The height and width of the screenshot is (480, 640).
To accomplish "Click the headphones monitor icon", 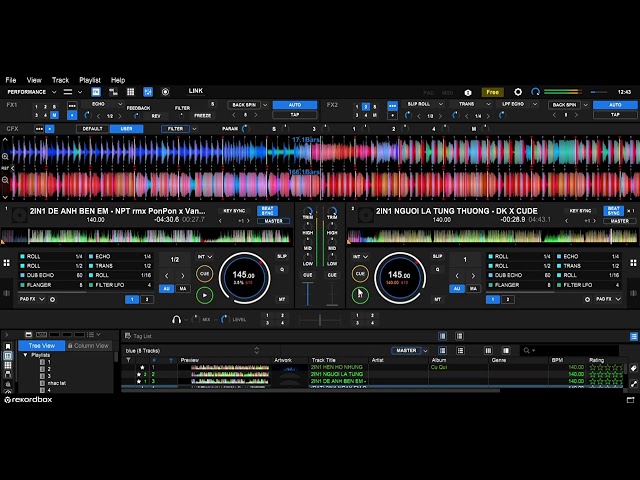I will (x=176, y=319).
